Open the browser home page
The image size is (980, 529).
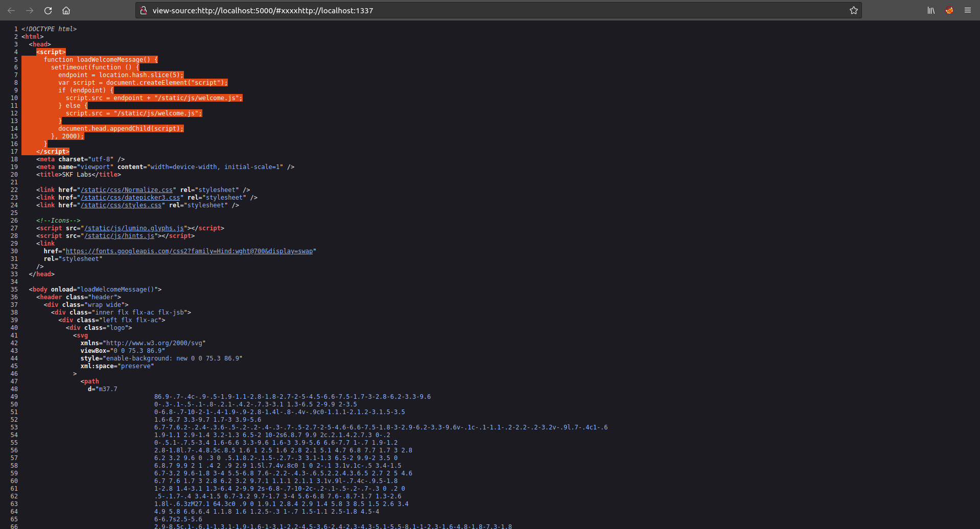[x=66, y=10]
